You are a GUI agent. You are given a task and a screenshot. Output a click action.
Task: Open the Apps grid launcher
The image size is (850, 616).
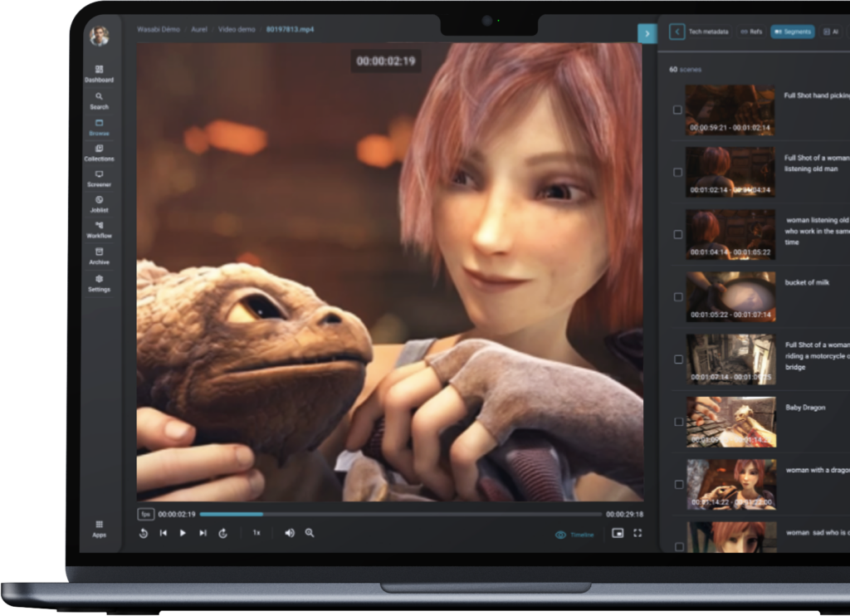pos(100,529)
